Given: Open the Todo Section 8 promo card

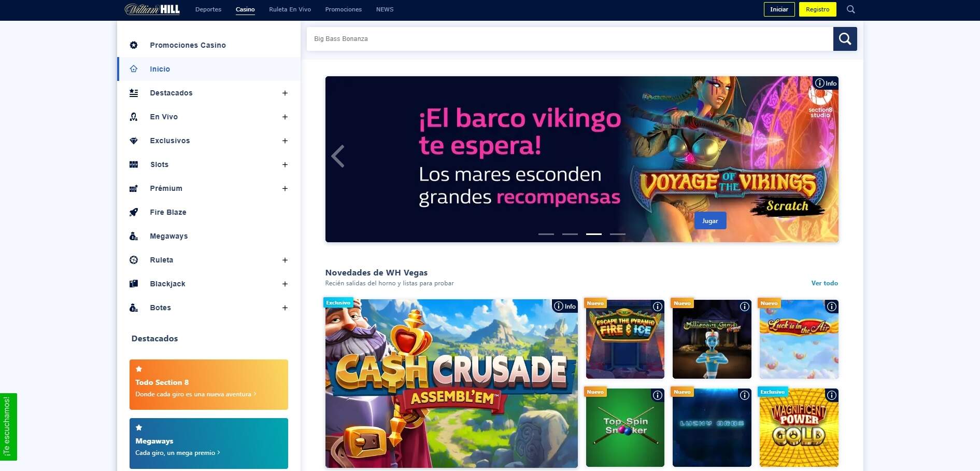Looking at the screenshot, I should coord(209,384).
